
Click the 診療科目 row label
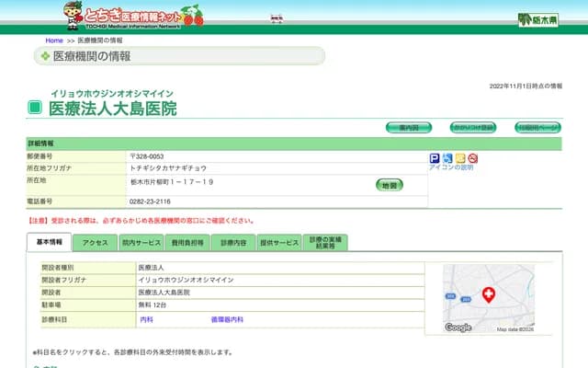pyautogui.click(x=54, y=319)
